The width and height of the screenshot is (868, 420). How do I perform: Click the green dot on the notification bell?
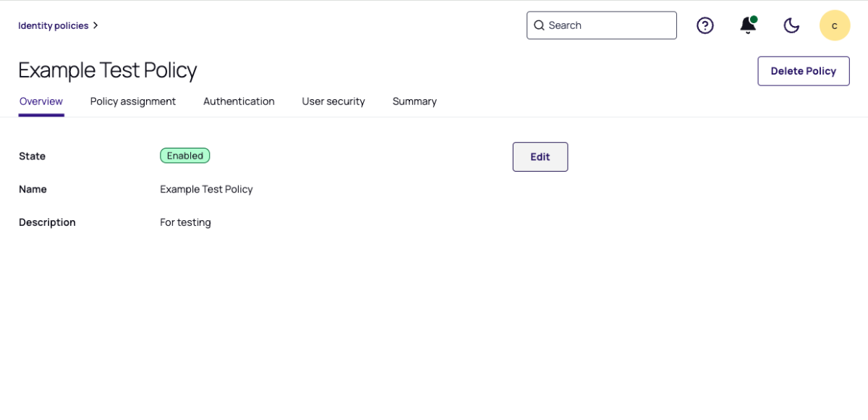754,20
